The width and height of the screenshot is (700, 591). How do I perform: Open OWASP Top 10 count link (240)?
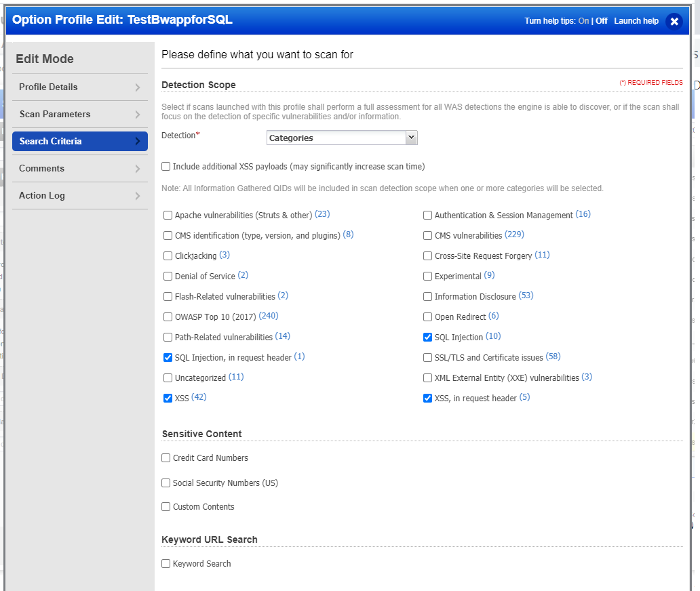(269, 317)
